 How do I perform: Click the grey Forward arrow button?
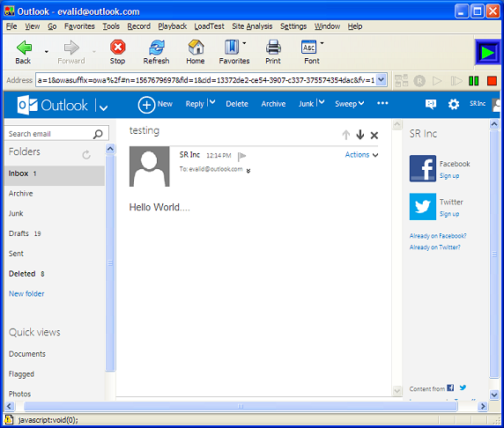pos(71,48)
